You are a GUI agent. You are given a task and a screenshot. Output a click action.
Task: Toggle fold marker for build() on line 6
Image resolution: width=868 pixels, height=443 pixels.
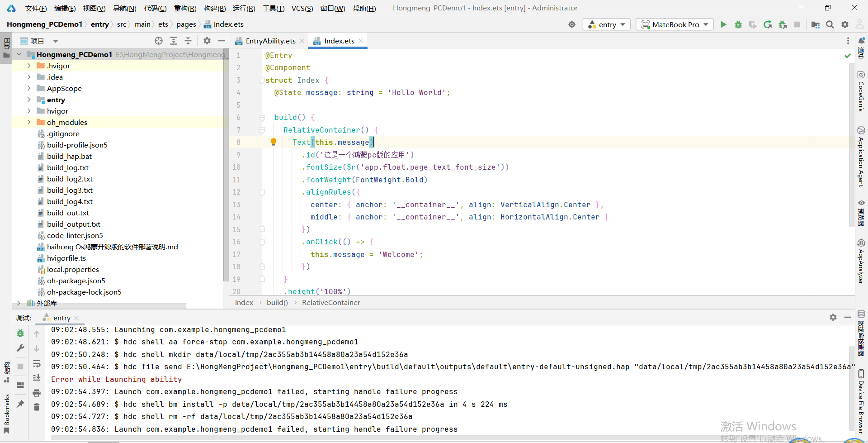tap(262, 118)
